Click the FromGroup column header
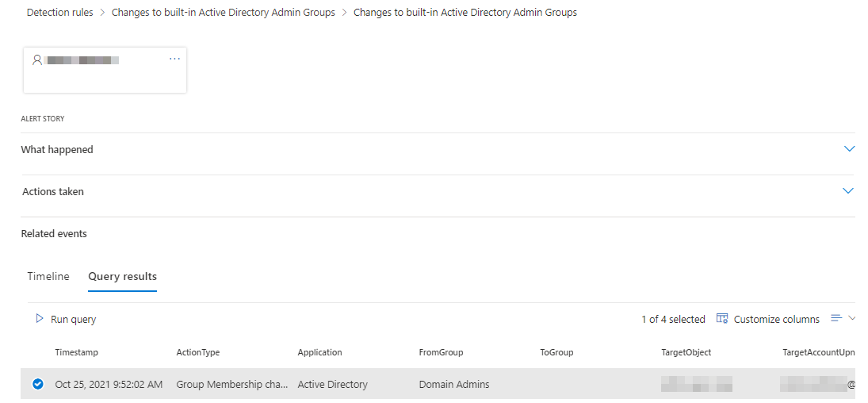This screenshot has width=868, height=403. (x=441, y=352)
